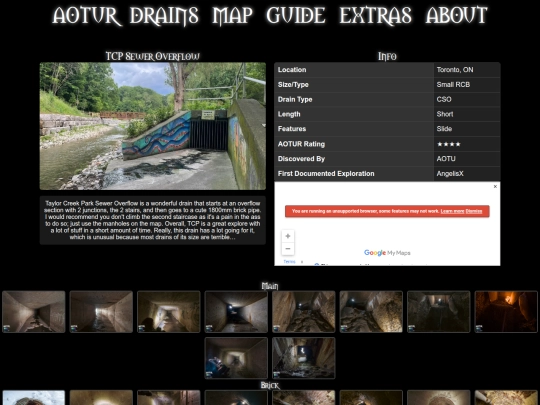Click the Taylor Creek Park description paragraph
This screenshot has width=540, height=405.
153,220
